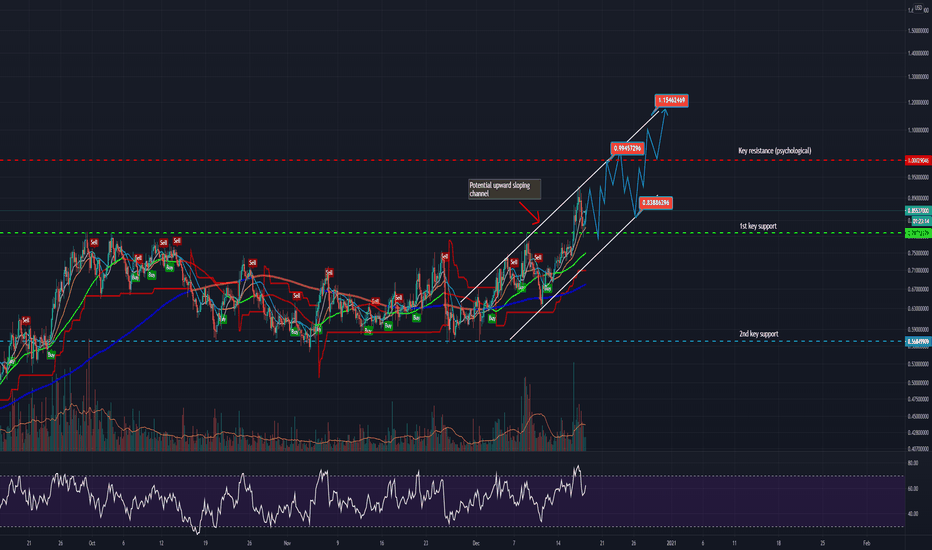Click the 0.50000000 price axis level
Screen dimensions: 932x550
pos(918,383)
